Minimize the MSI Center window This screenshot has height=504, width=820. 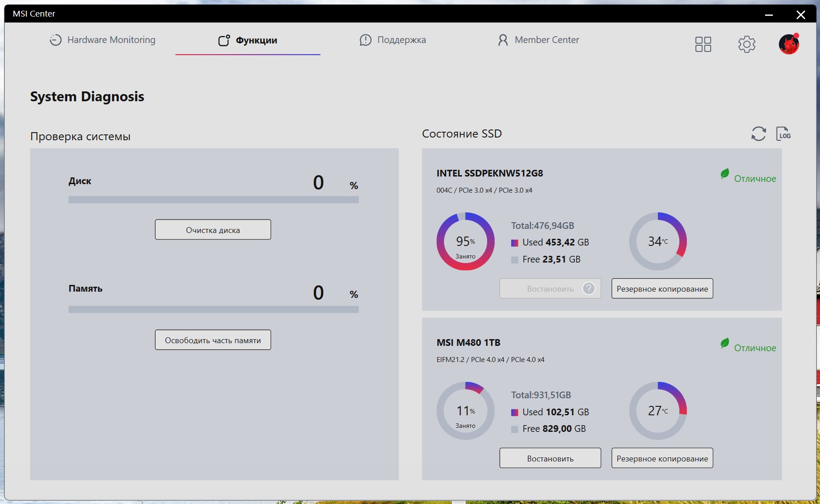(769, 15)
